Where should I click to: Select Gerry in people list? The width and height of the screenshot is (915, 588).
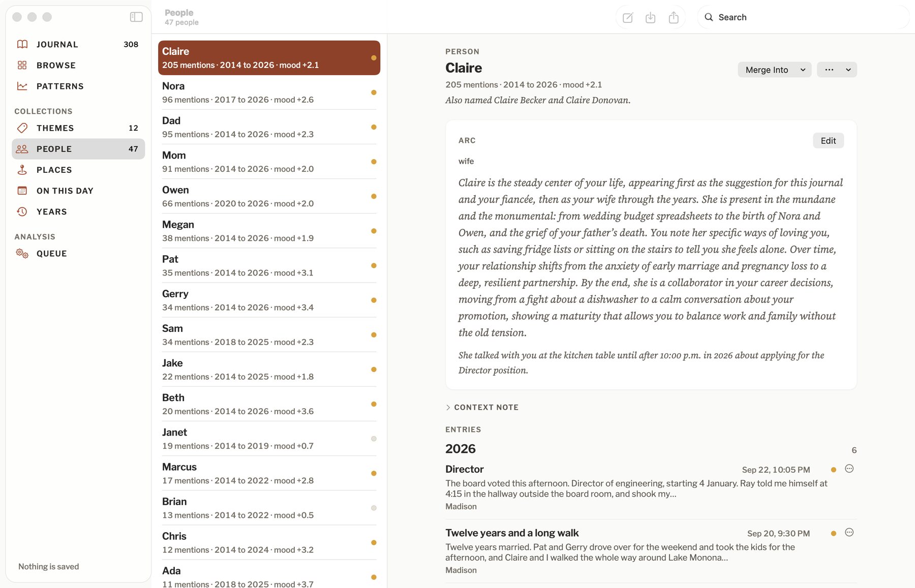point(269,300)
